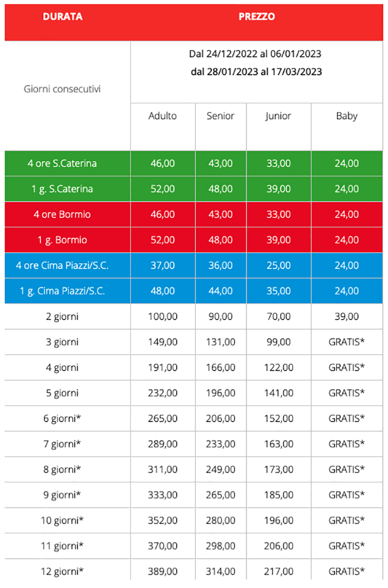388x588 pixels.
Task: Click the 37,00 Adulto price for Cima Piazzi
Action: click(x=162, y=265)
